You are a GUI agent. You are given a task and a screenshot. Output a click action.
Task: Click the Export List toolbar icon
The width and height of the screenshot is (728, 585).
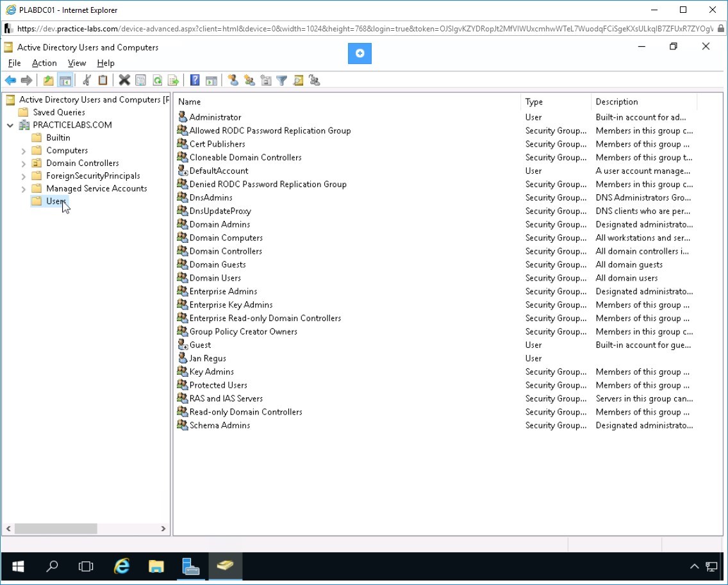point(174,80)
